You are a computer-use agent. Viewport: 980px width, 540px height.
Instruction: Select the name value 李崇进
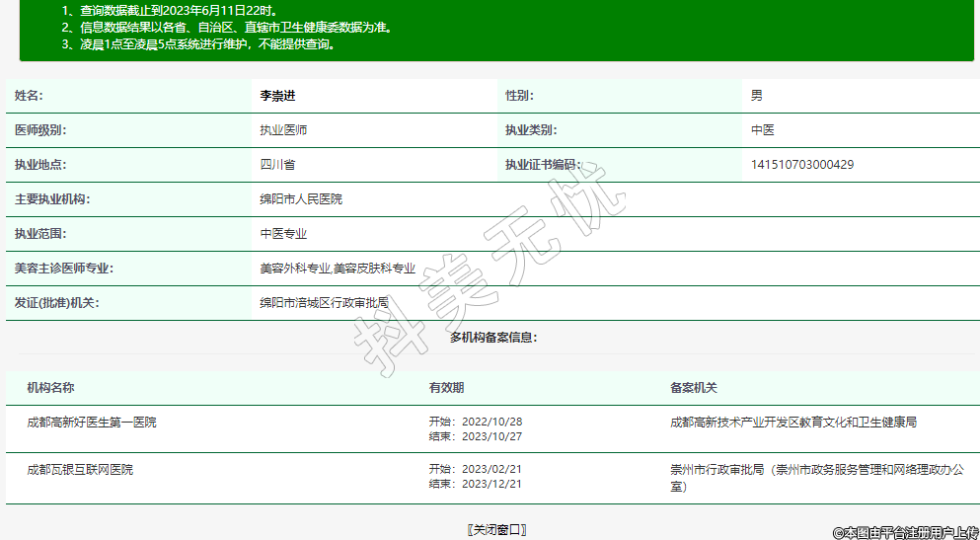coord(277,96)
